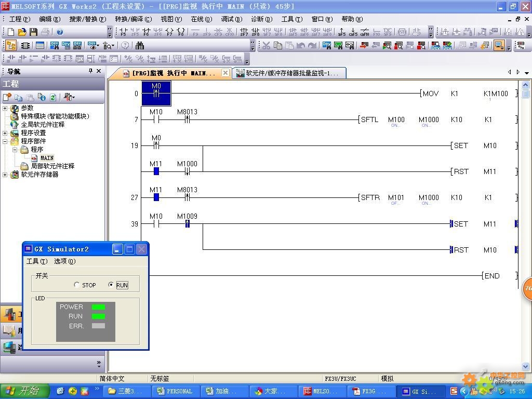Open the tab list dropdown arrow
The image size is (532, 399).
527,73
